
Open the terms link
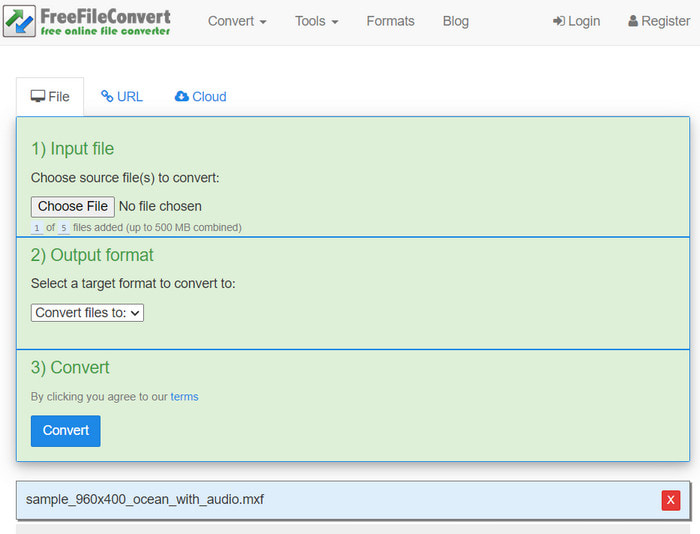(184, 396)
